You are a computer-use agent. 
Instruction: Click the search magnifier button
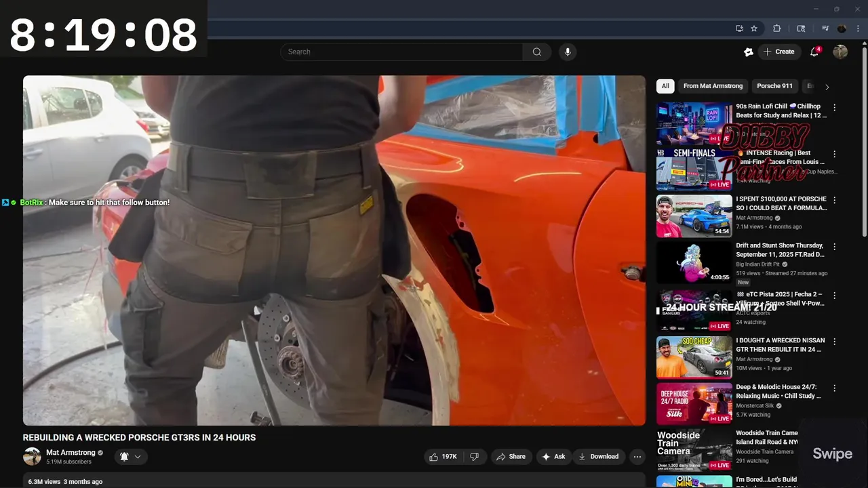(536, 52)
